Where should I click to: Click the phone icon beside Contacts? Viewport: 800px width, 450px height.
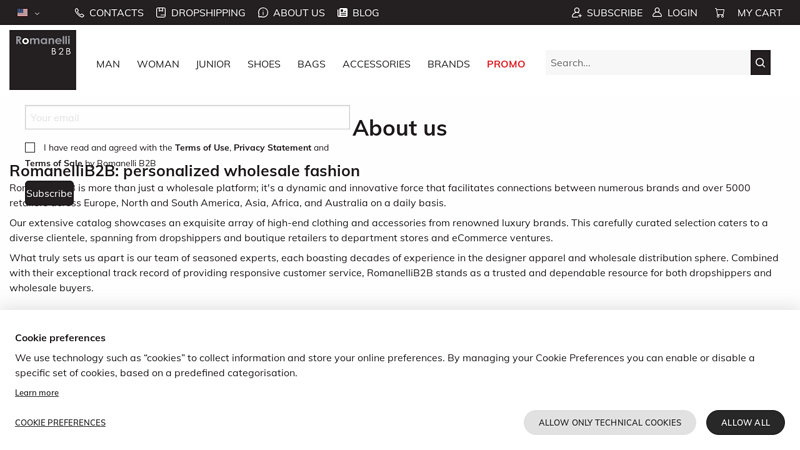coord(79,13)
